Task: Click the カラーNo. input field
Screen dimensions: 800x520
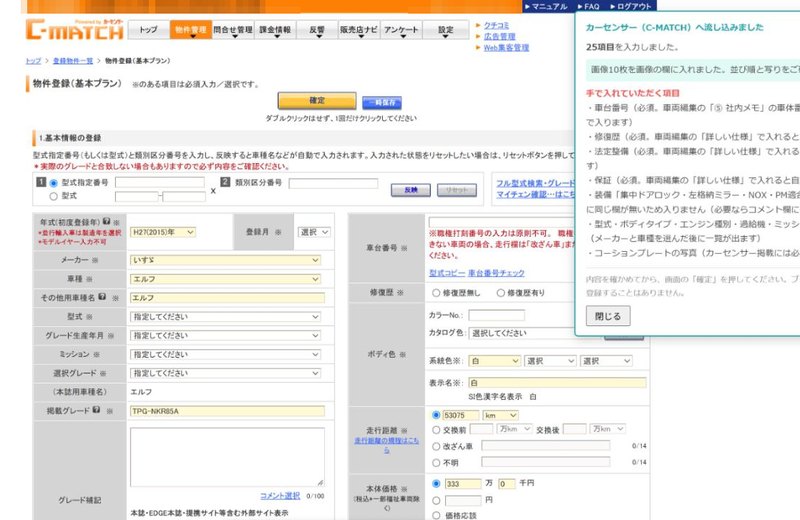Action: 496,315
